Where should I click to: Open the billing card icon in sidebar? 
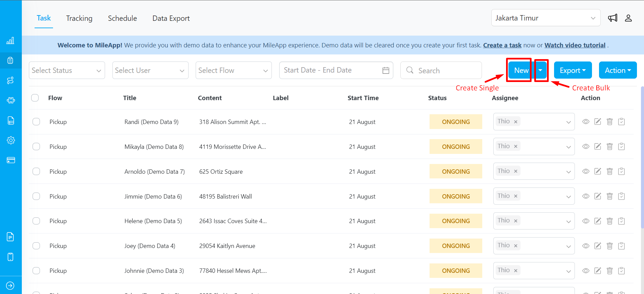tap(11, 160)
